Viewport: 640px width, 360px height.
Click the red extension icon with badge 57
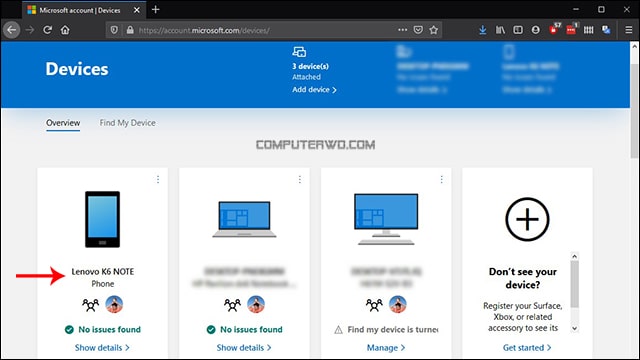click(x=554, y=29)
